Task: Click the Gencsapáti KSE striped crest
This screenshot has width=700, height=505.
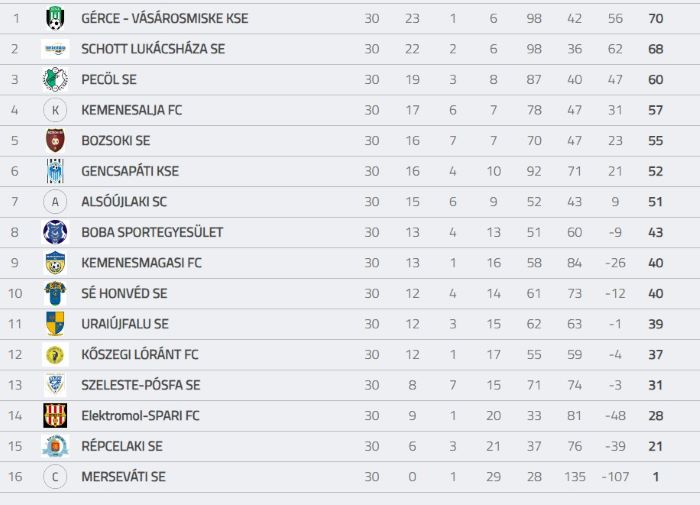Action: (x=55, y=171)
